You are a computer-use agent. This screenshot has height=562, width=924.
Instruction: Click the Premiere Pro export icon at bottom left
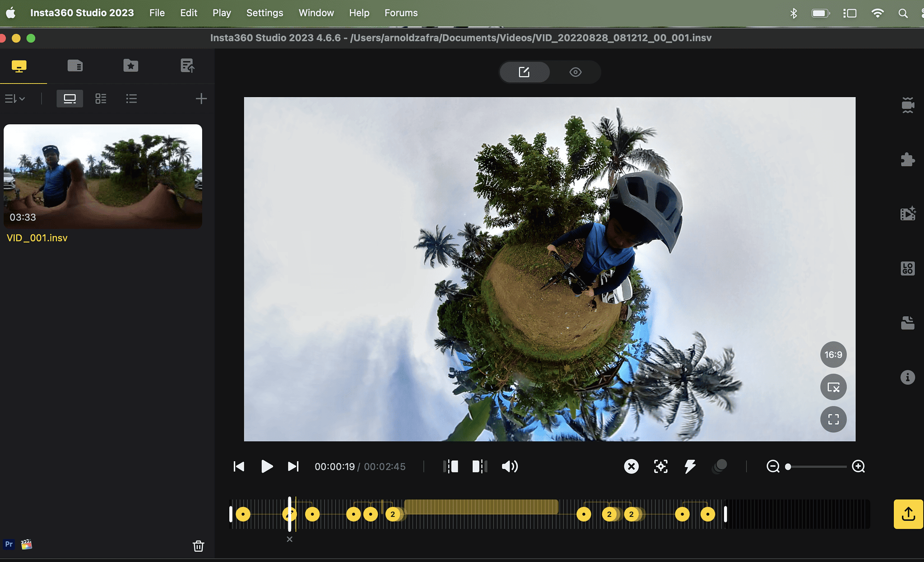tap(8, 545)
